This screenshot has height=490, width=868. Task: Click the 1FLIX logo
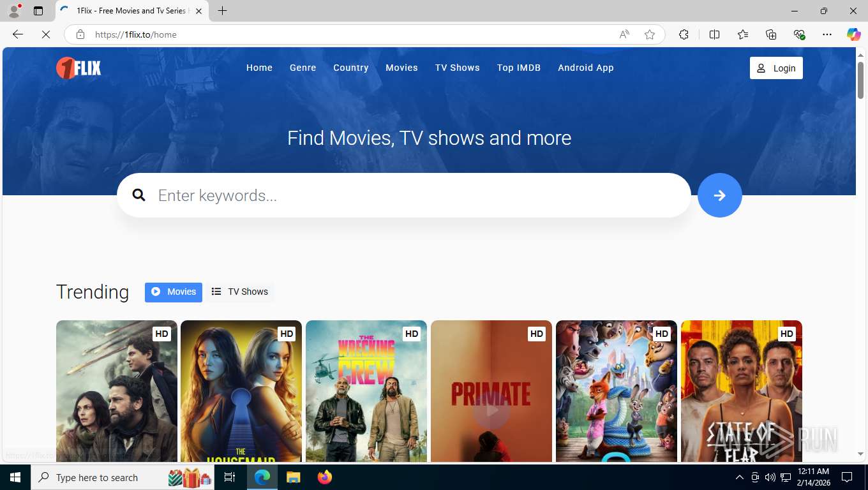[x=79, y=68]
